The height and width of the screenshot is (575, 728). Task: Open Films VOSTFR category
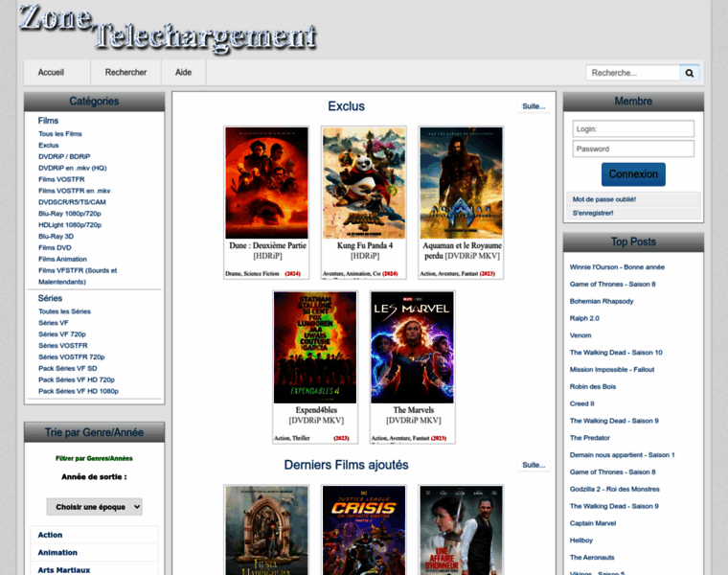click(x=61, y=179)
